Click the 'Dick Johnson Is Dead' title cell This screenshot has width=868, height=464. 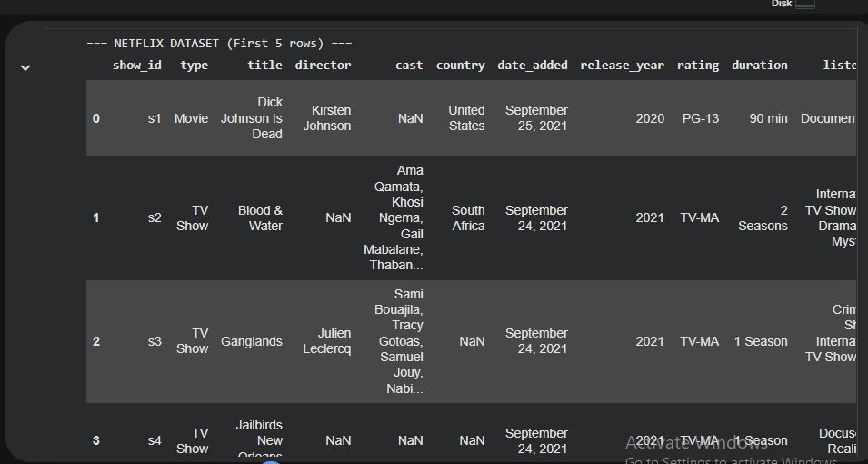click(252, 118)
